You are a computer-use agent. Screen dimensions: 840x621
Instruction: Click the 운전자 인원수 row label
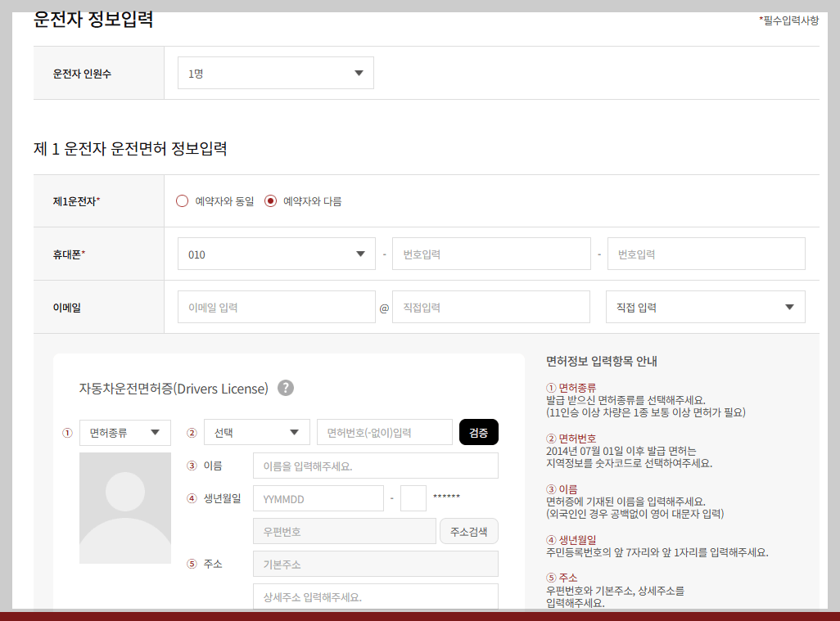tap(82, 74)
